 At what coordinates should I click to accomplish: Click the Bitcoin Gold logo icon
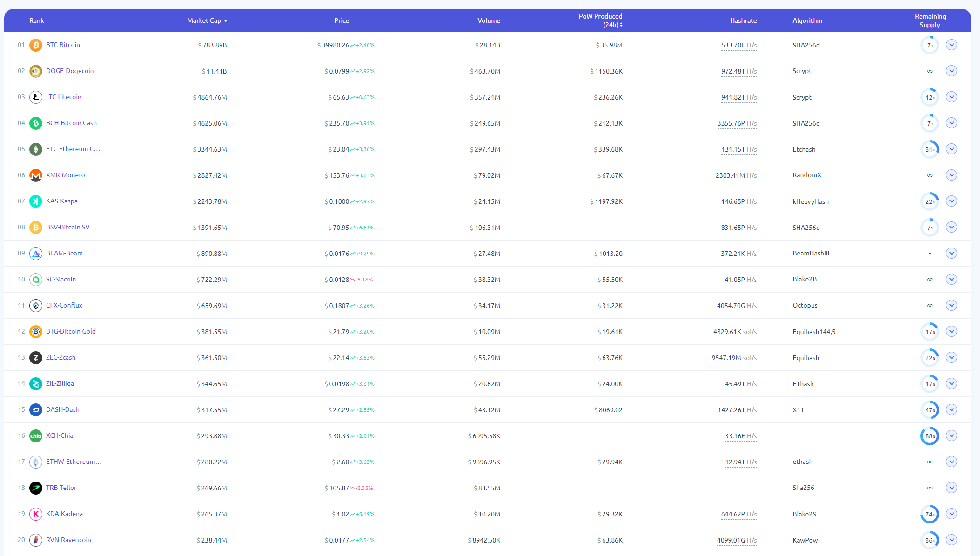pos(36,332)
